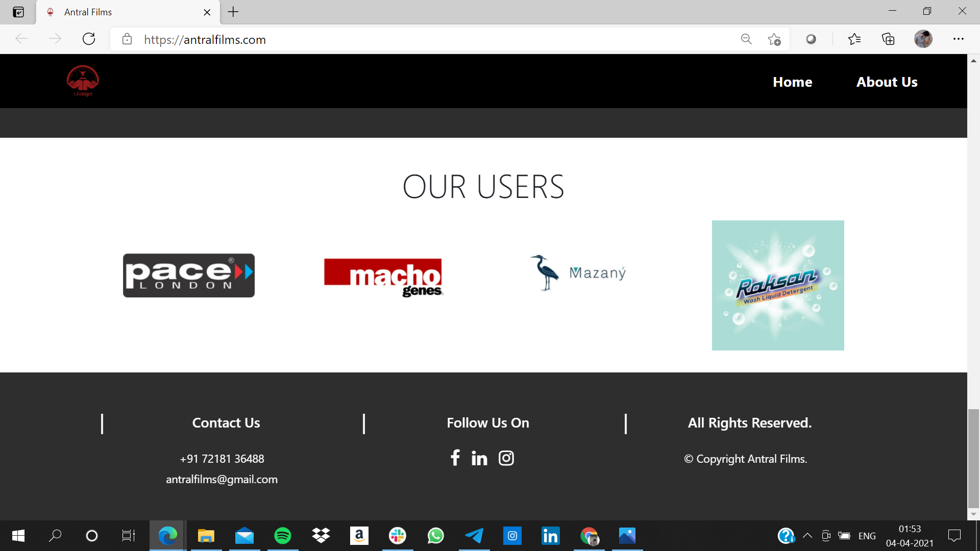Click the zoom magnifier in address bar
Screen dimensions: 980x551
click(746, 39)
